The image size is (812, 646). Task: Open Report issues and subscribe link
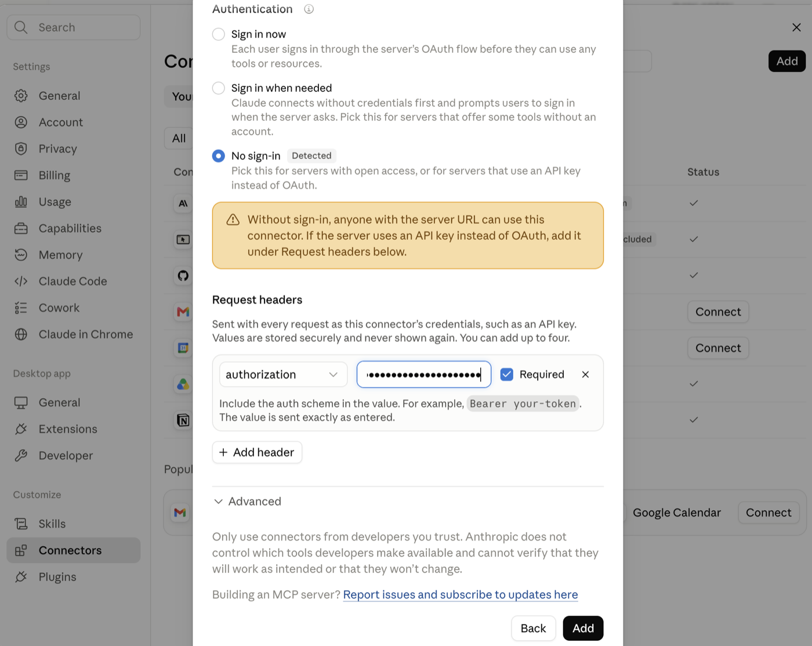coord(461,594)
